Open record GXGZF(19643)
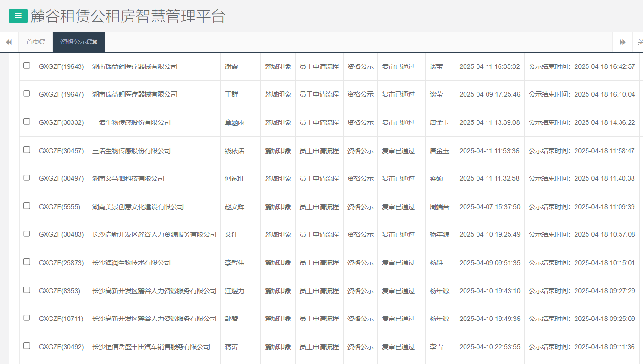The width and height of the screenshot is (643, 364). click(x=61, y=66)
